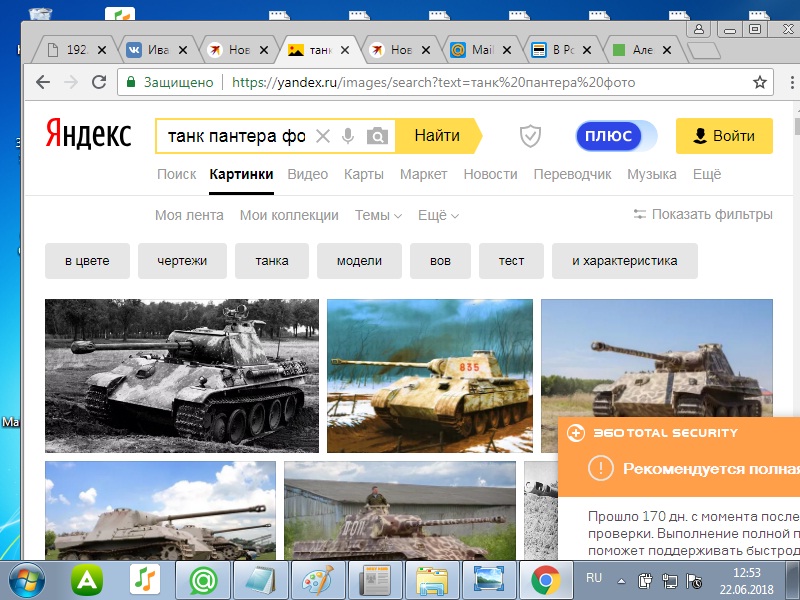
Task: Switch to Chrome in the taskbar
Action: [x=545, y=580]
